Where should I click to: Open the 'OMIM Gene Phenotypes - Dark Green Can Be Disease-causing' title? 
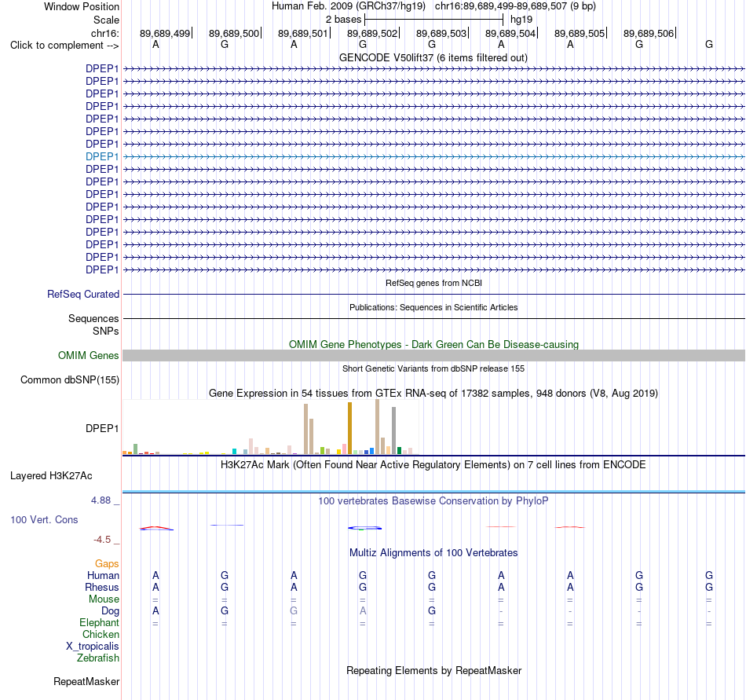click(433, 345)
